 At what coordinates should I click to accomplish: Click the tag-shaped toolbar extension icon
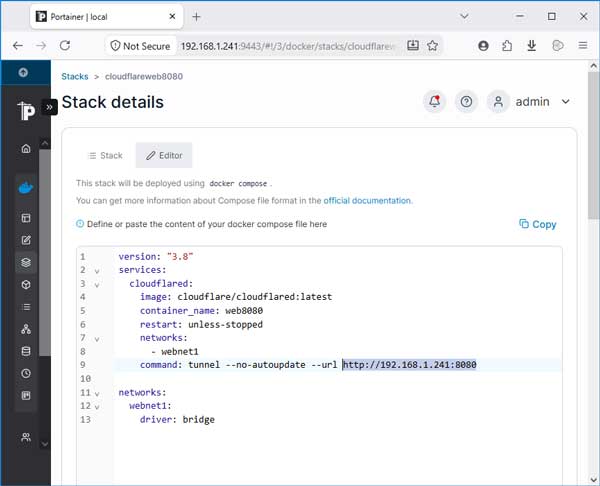click(x=558, y=46)
